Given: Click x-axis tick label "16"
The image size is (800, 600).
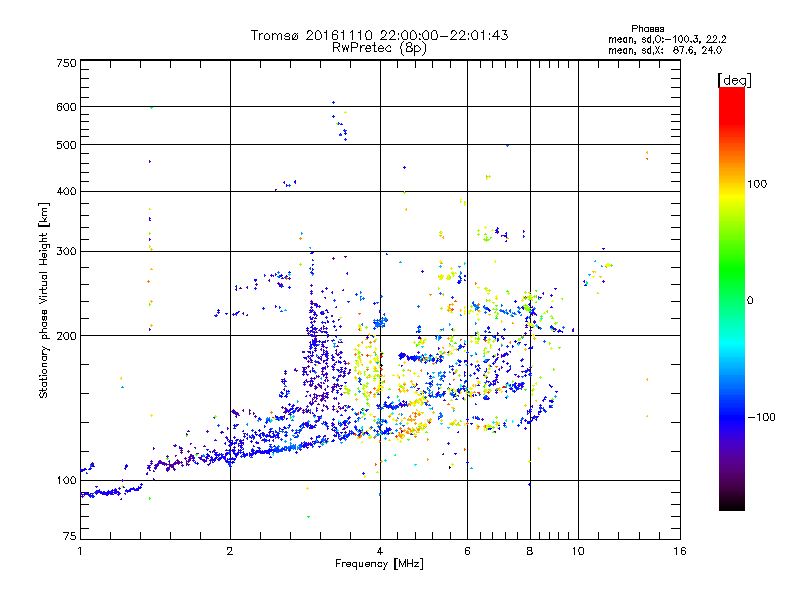Looking at the screenshot, I should pyautogui.click(x=680, y=551).
